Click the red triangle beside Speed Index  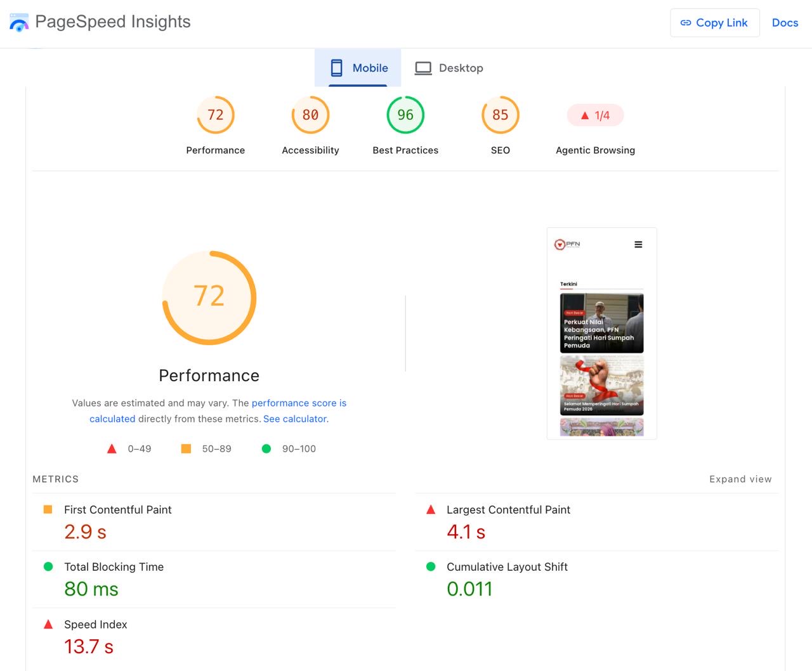[48, 624]
